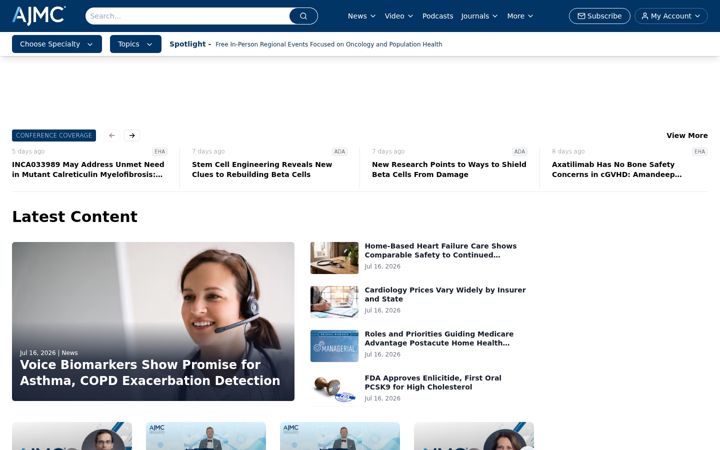
Task: Open the Video dropdown menu
Action: (x=399, y=16)
